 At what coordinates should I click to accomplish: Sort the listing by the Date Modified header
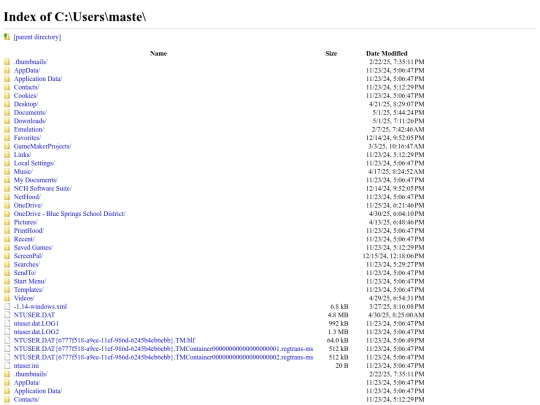[x=386, y=53]
